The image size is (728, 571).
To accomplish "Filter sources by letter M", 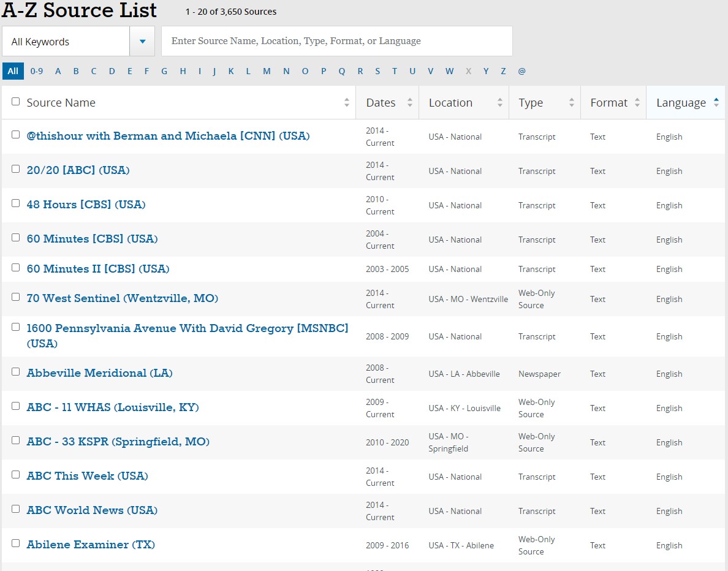I will click(x=267, y=71).
